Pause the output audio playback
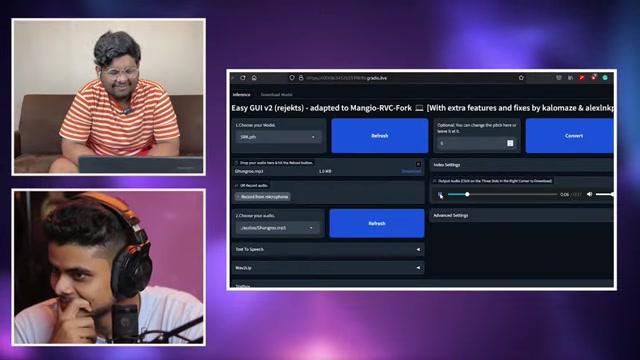The image size is (640, 360). coord(440,194)
